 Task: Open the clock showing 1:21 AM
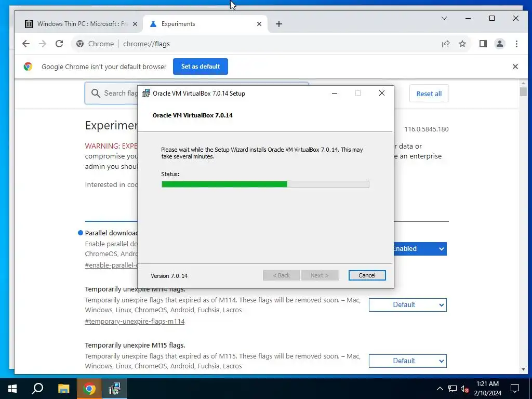(487, 389)
